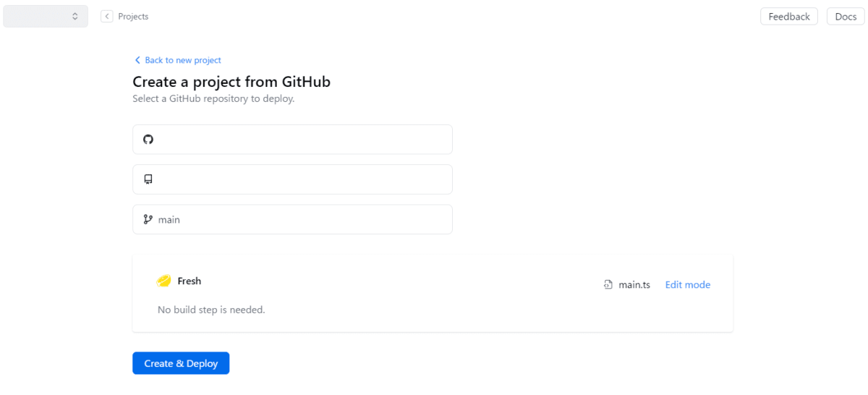Open the Docs page
This screenshot has height=395, width=868.
tap(846, 16)
